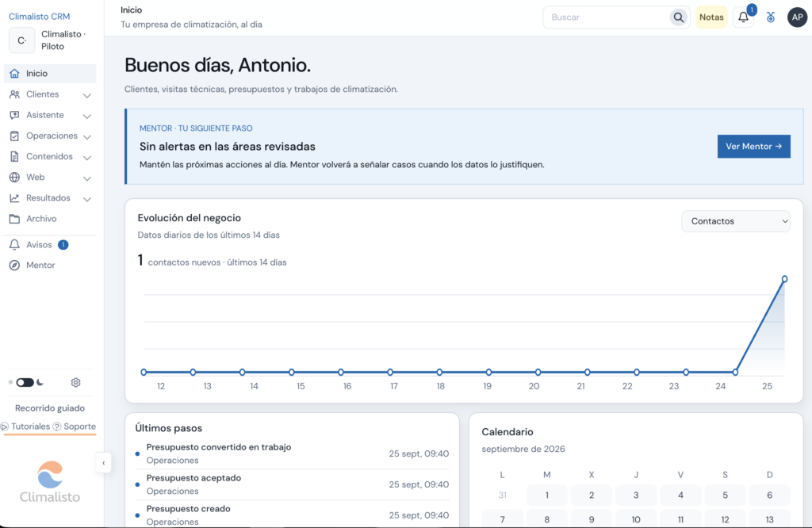Click the Web globe icon
This screenshot has height=528, width=812.
(14, 177)
